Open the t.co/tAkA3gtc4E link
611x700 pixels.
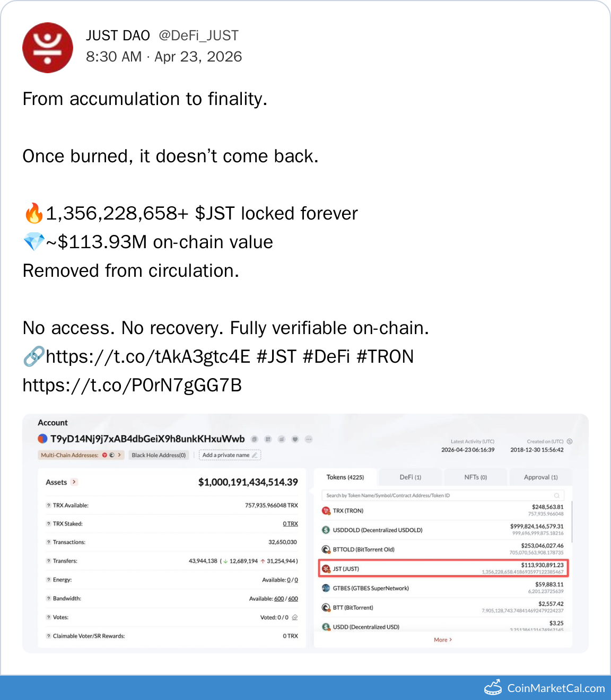coord(147,356)
